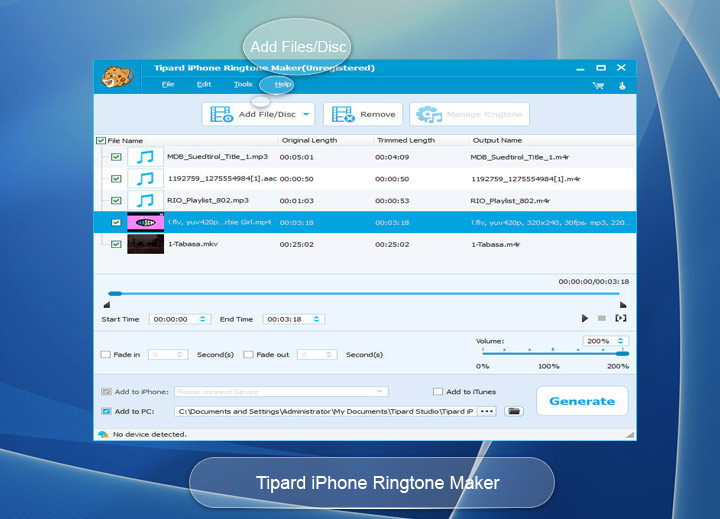Click the Volume slider handle at 200%
Image resolution: width=720 pixels, height=519 pixels.
[x=622, y=353]
